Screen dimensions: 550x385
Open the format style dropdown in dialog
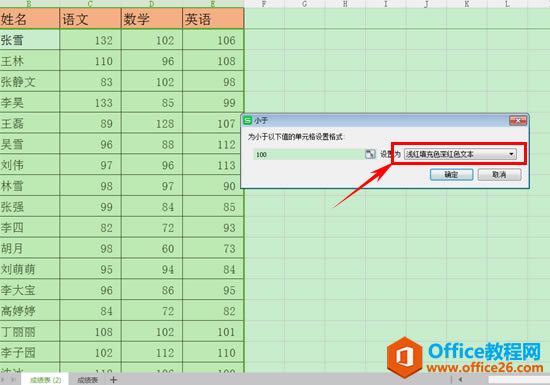click(x=460, y=154)
